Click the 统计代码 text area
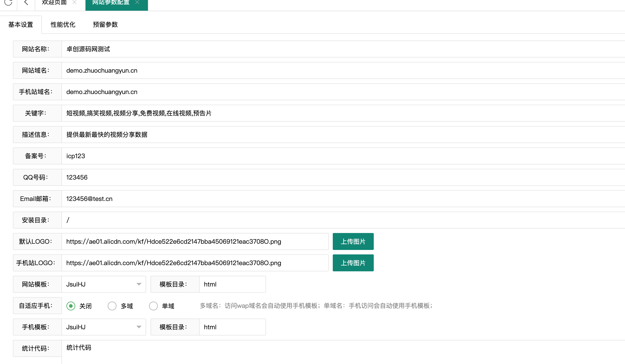The height and width of the screenshot is (364, 625). click(343, 352)
